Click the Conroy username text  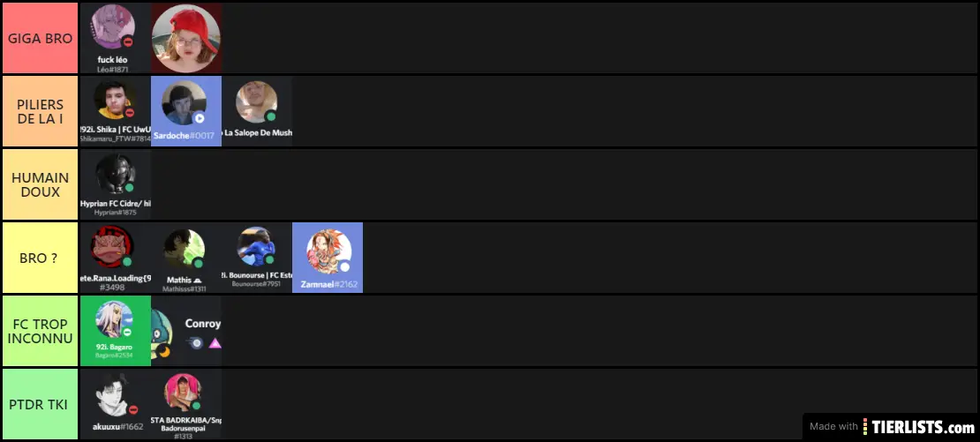(x=202, y=324)
